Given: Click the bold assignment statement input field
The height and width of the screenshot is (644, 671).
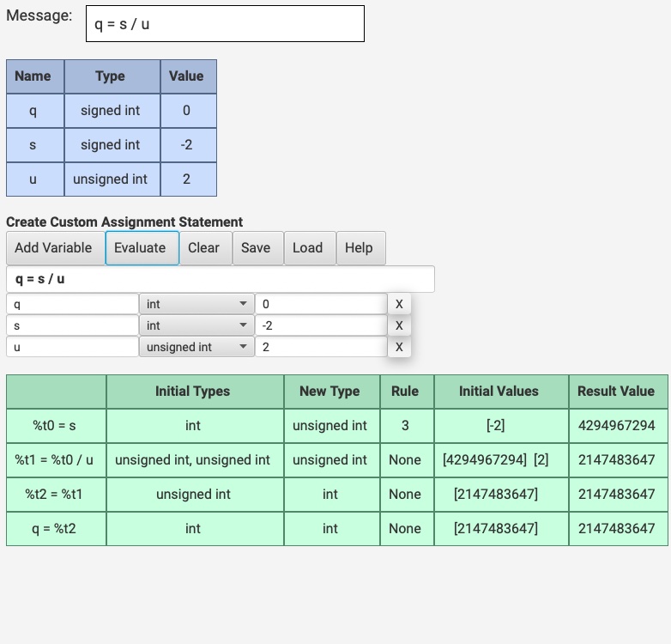Looking at the screenshot, I should [x=221, y=279].
